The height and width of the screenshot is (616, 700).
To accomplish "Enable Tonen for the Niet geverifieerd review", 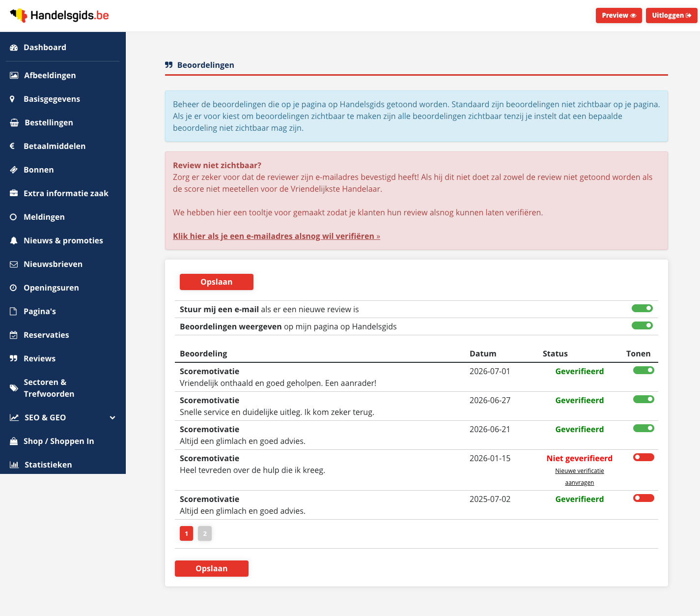I will pyautogui.click(x=644, y=458).
